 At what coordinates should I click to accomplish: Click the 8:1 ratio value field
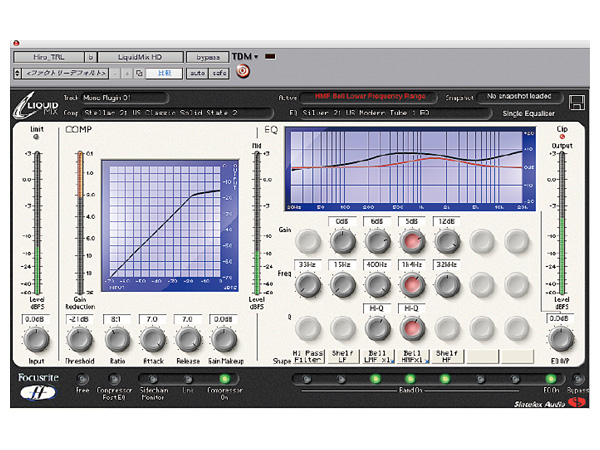pos(116,319)
